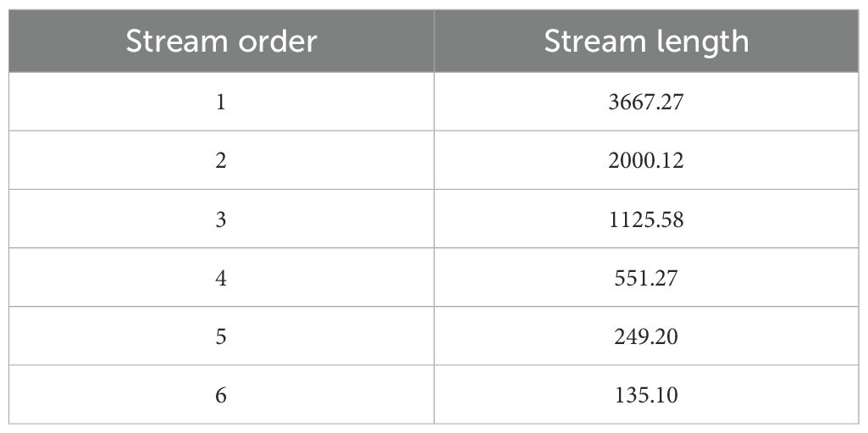Click stream order cell containing 6
The image size is (868, 433).
[221, 395]
